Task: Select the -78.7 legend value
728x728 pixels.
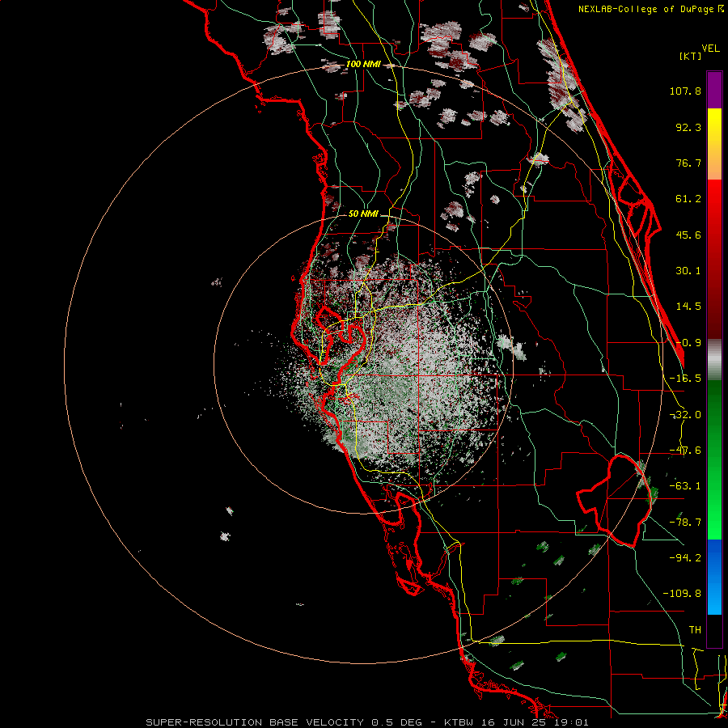Action: 685,523
